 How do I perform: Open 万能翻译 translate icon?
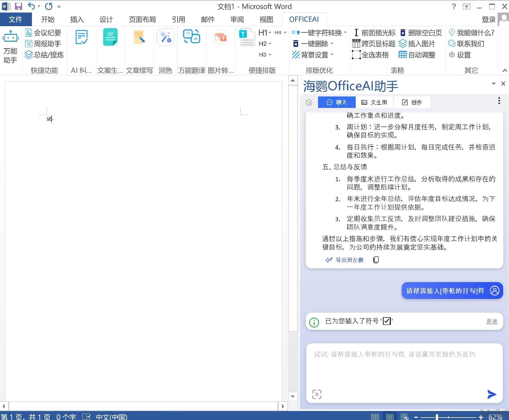tap(191, 37)
